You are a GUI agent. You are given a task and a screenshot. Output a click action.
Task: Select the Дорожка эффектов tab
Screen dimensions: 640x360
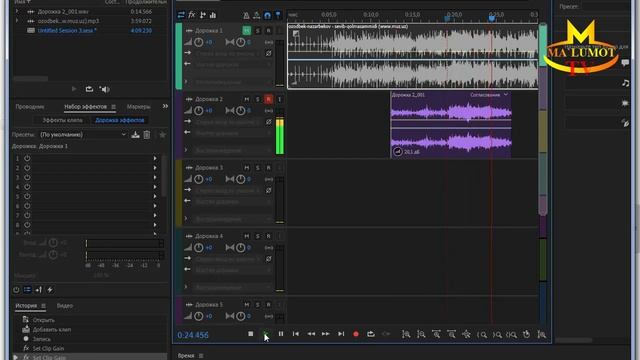(120, 120)
